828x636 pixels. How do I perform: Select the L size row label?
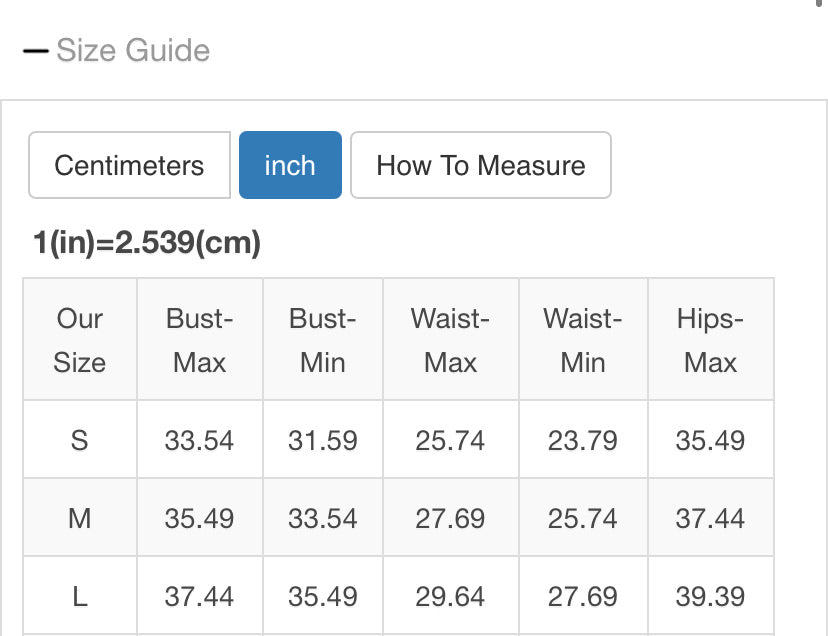[x=80, y=596]
